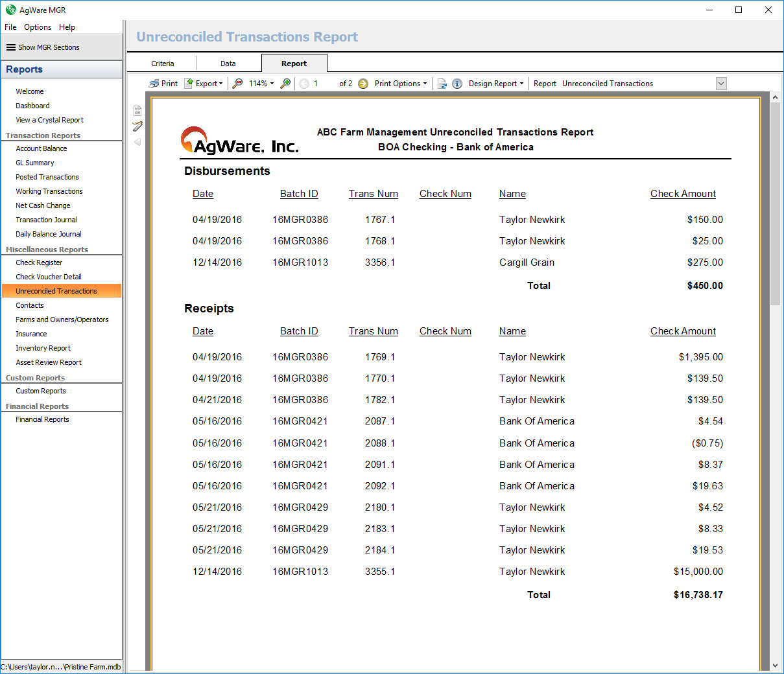
Task: Click the page icon beside the info icon
Action: click(x=442, y=84)
